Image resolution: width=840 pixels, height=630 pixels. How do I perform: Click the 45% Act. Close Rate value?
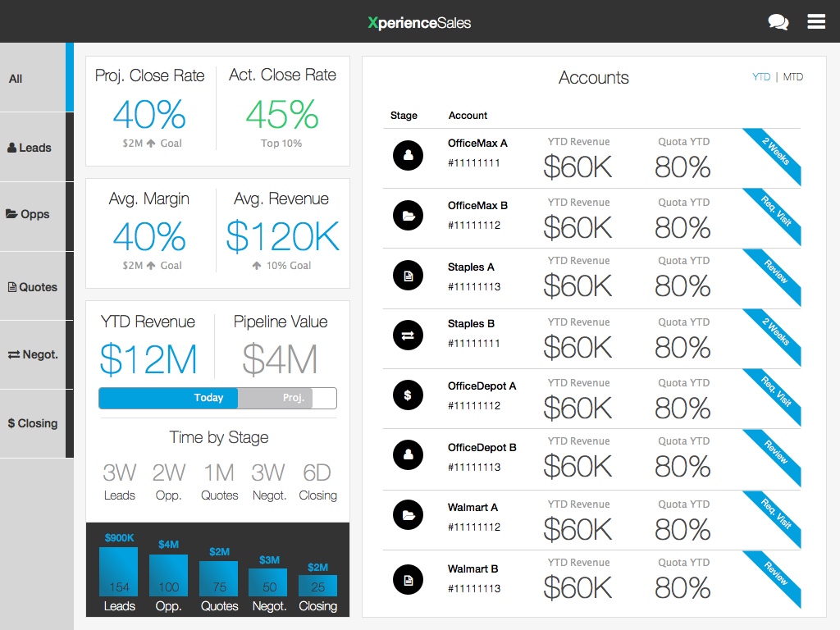point(282,114)
